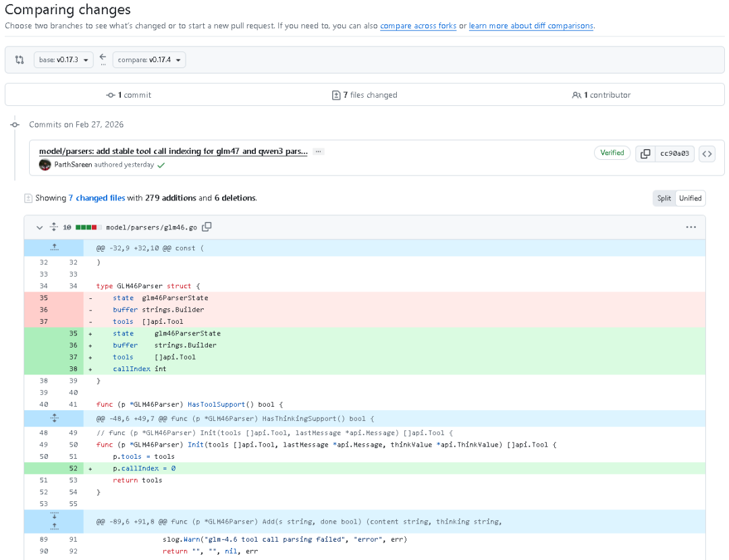Image resolution: width=729 pixels, height=560 pixels.
Task: Switch diff view to Unified
Action: (690, 198)
